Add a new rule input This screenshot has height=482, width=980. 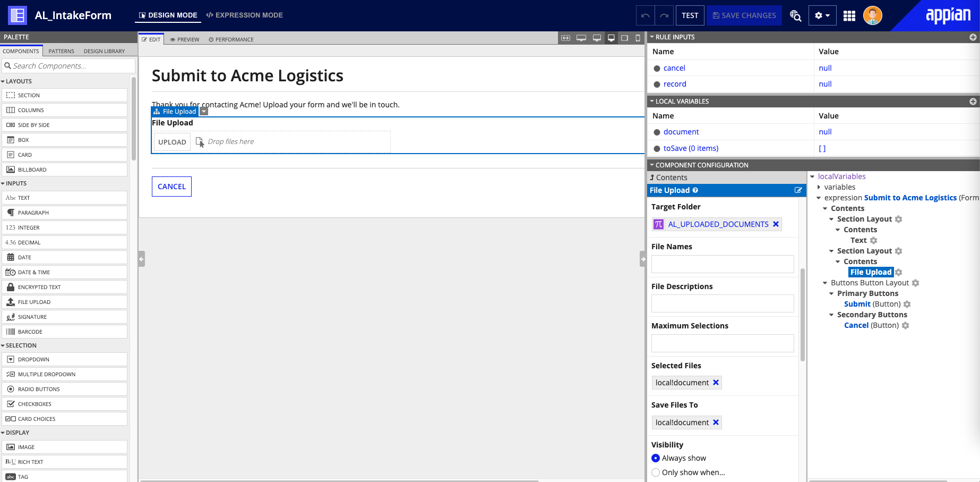click(x=973, y=37)
